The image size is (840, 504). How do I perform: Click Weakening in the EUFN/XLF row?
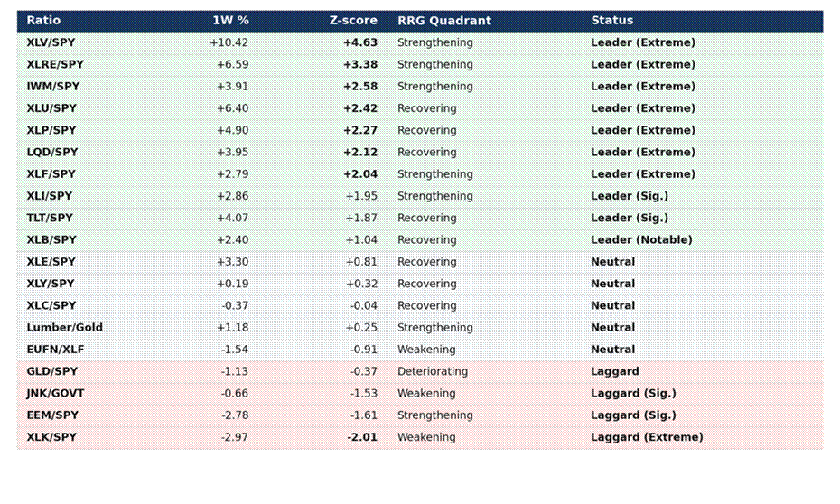pyautogui.click(x=426, y=350)
